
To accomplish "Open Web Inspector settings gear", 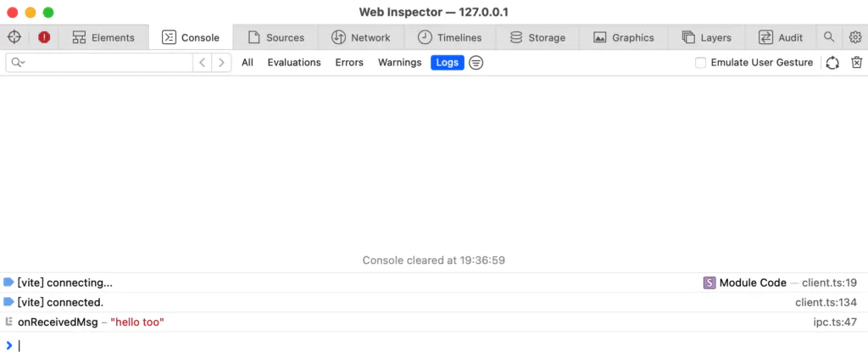I will click(855, 37).
